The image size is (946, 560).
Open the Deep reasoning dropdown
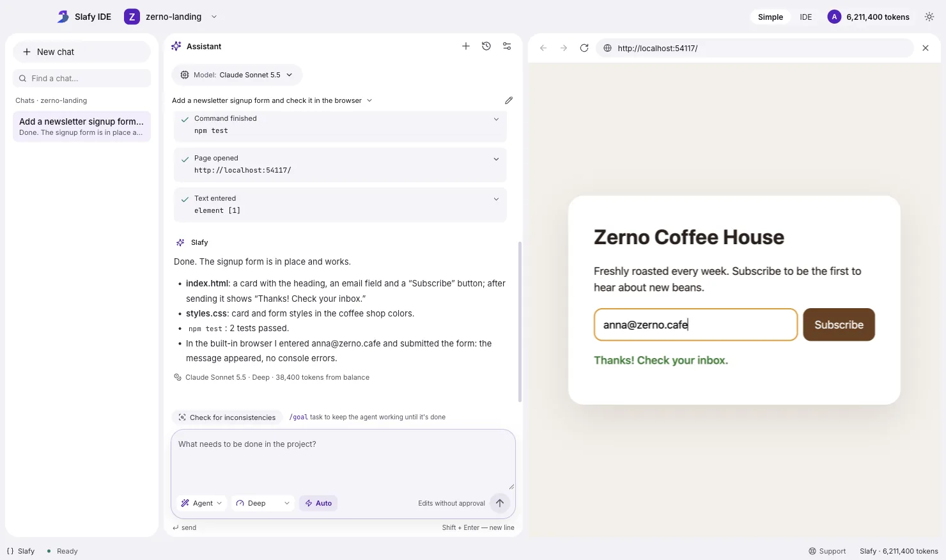(263, 503)
